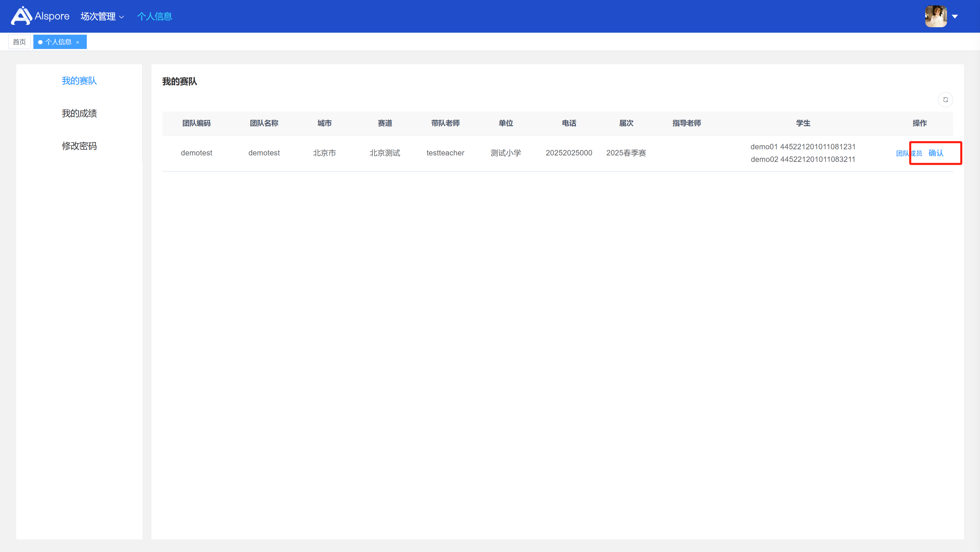Click the 操作 column header

[919, 123]
